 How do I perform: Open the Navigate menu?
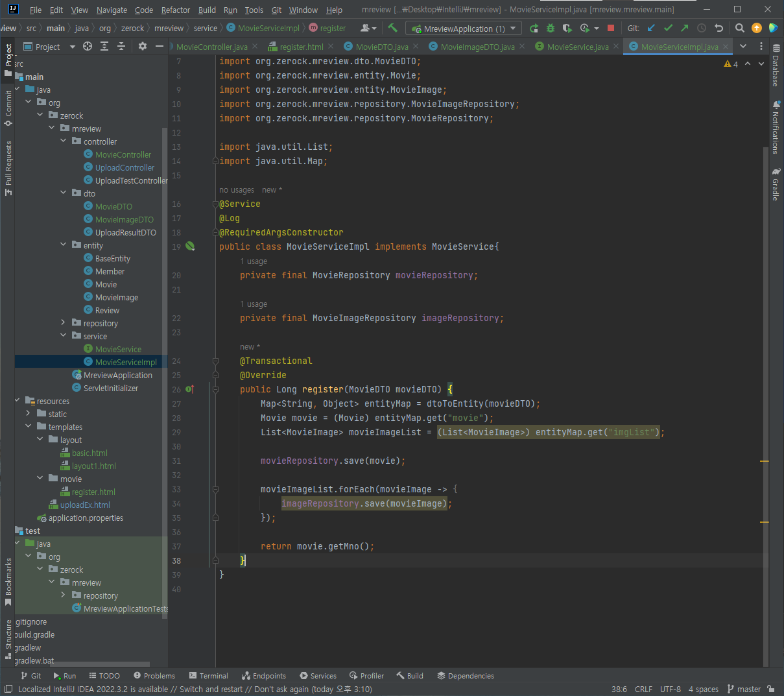[112, 10]
